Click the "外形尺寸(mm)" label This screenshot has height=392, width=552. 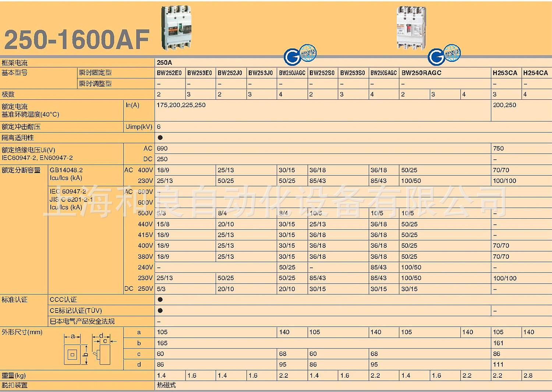(22, 332)
